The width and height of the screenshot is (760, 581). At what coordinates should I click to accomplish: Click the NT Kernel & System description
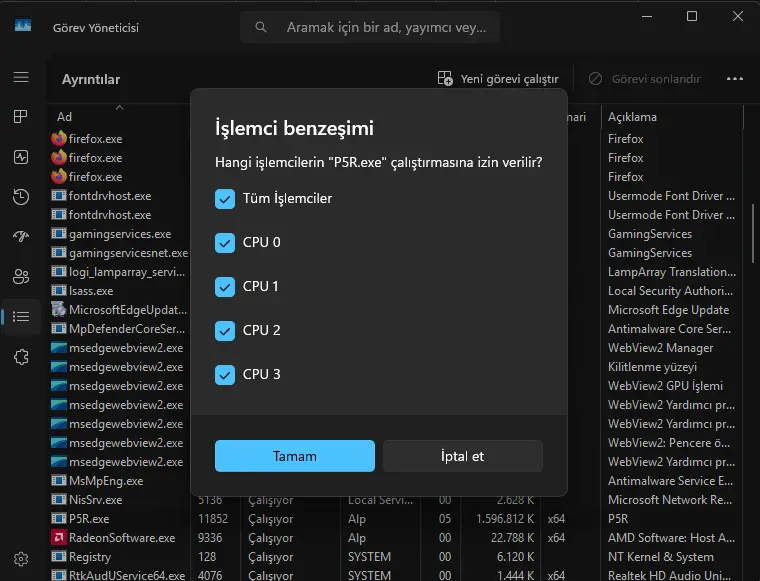tap(661, 556)
